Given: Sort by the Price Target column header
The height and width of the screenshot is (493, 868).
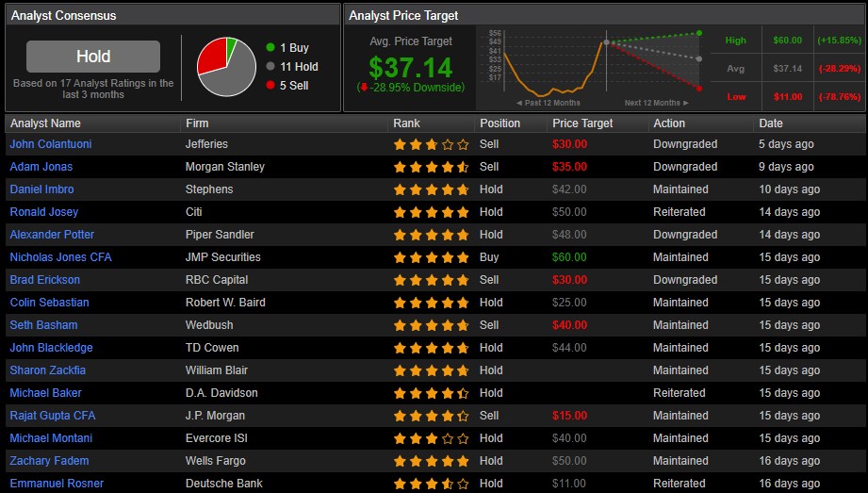Looking at the screenshot, I should point(583,123).
